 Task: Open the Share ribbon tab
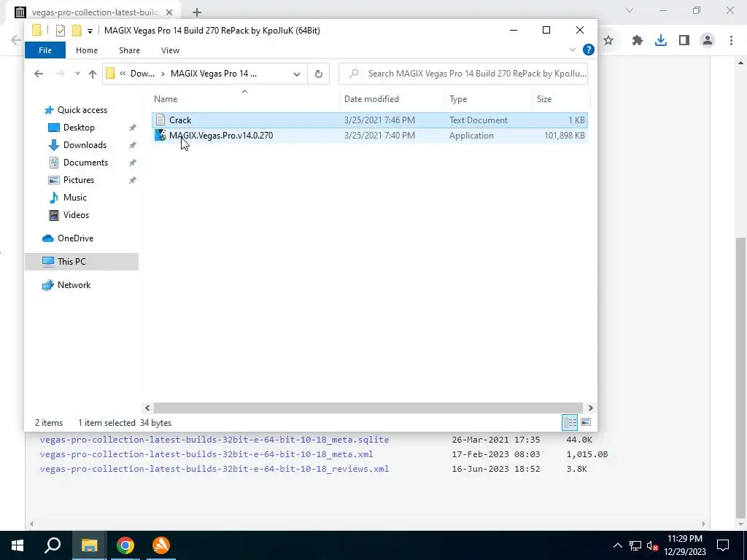(130, 50)
